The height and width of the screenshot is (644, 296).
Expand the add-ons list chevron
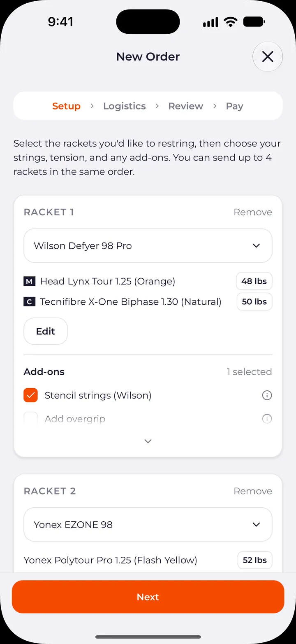(148, 441)
